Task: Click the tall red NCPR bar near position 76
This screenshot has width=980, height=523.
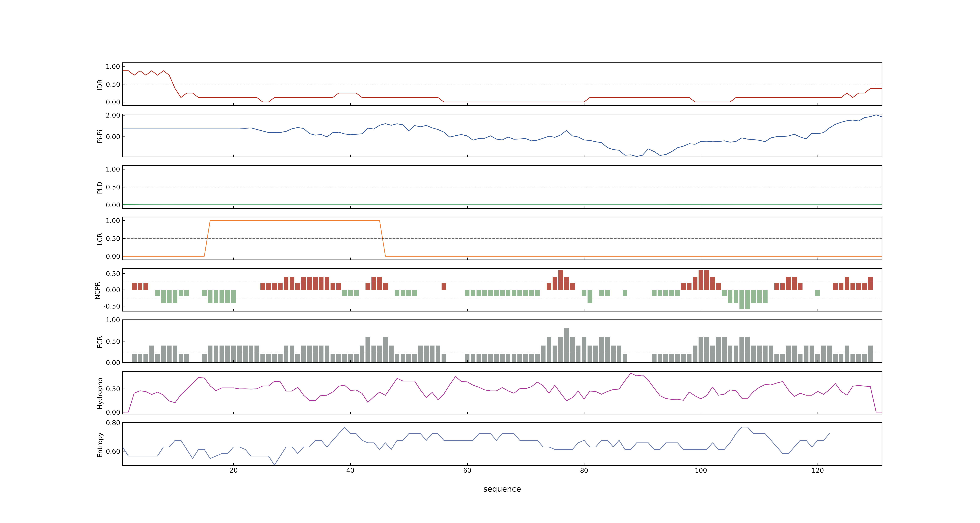Action: [561, 280]
